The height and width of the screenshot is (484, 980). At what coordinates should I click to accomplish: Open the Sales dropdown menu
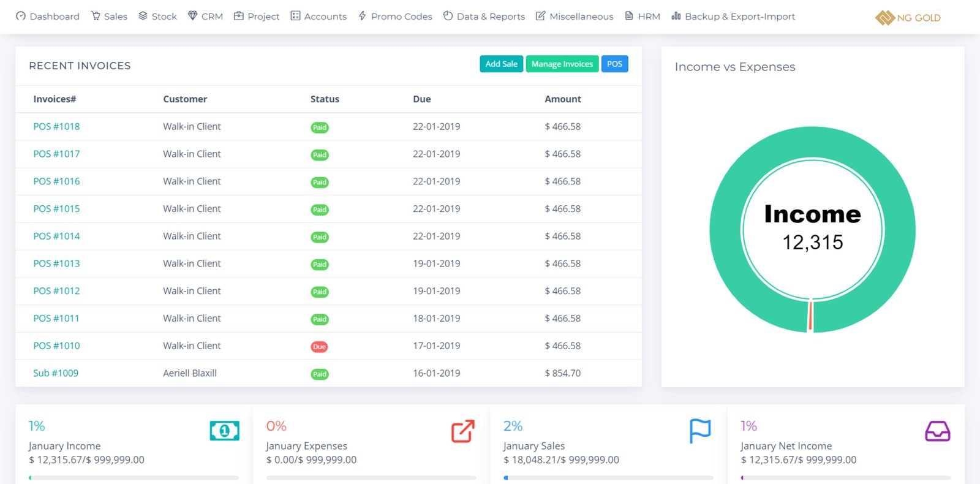click(x=109, y=17)
